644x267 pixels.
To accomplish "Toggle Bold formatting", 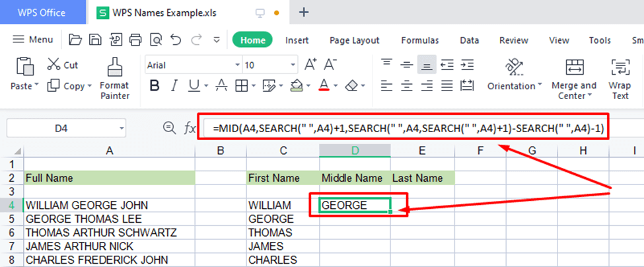I will click(155, 86).
